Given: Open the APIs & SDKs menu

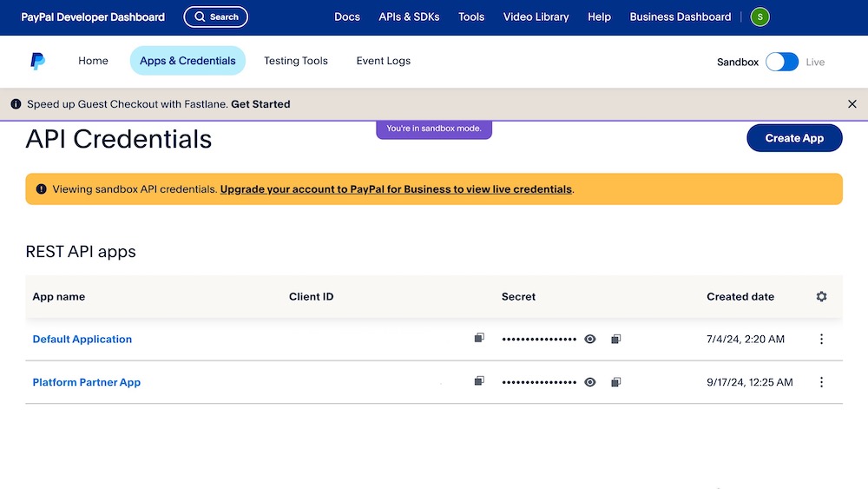Looking at the screenshot, I should point(409,17).
